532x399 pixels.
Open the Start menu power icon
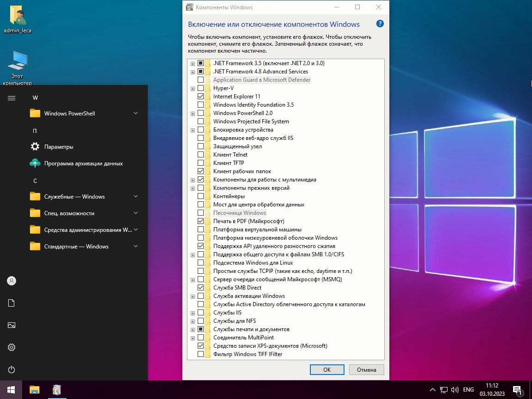coord(12,369)
